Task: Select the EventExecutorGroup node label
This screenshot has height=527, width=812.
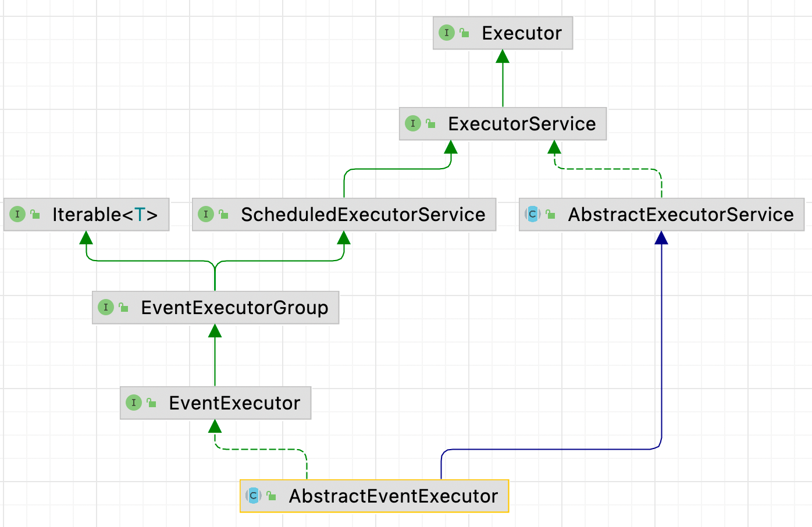Action: pos(234,308)
